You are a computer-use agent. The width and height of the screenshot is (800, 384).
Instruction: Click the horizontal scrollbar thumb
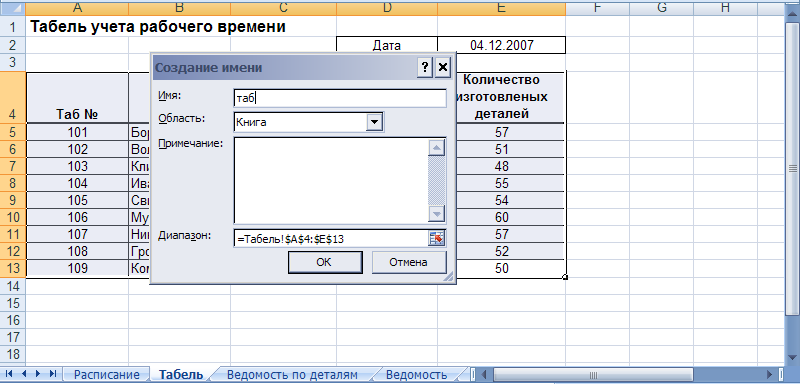[x=593, y=375]
